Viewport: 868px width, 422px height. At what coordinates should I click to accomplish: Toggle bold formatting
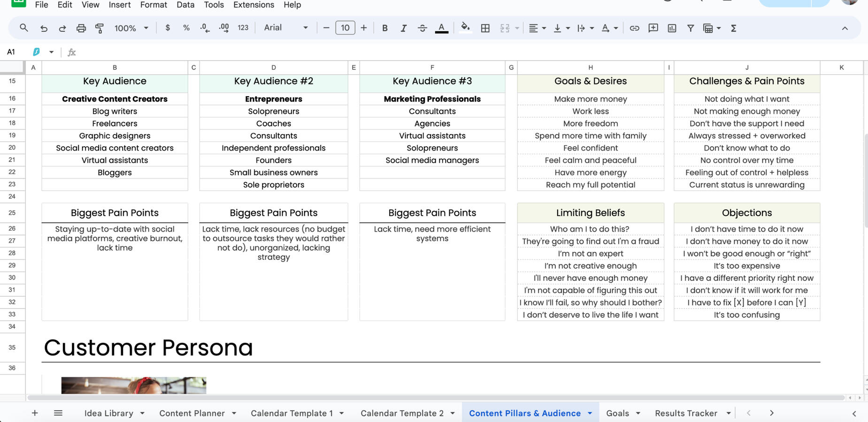tap(384, 28)
